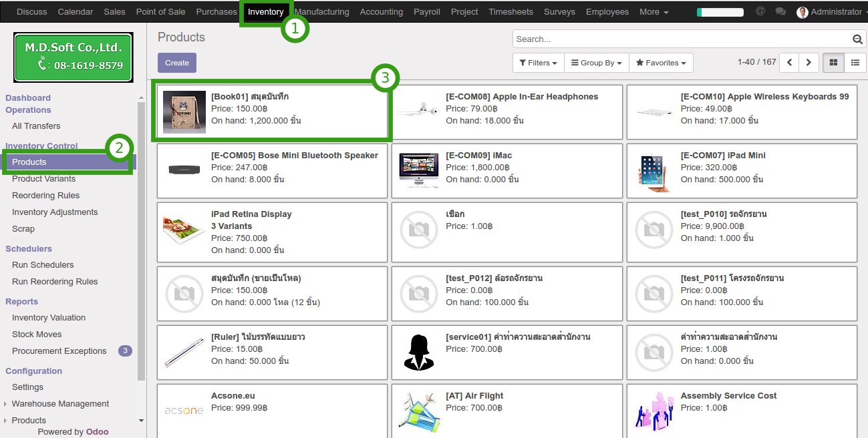Click the placeholder image for [test_P010]
Image resolution: width=868 pixels, height=438 pixels.
click(654, 230)
